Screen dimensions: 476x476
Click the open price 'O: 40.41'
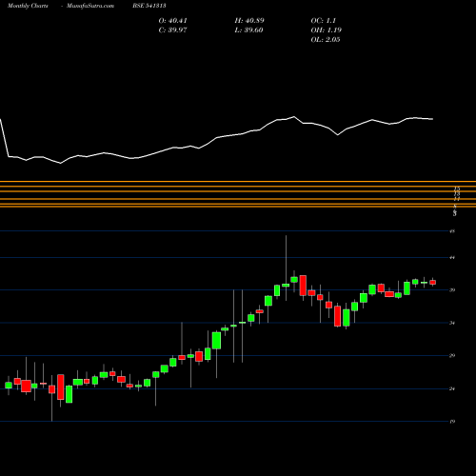pos(173,21)
